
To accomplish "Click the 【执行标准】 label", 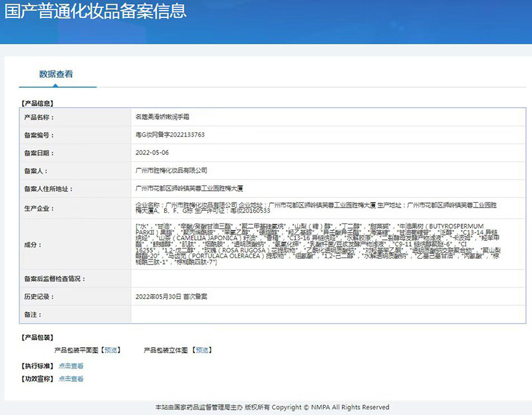I will 37,366.
